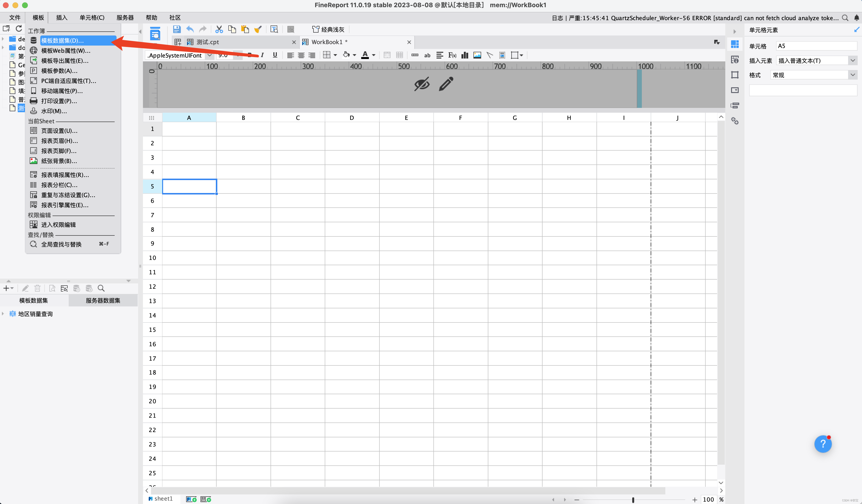Select 模板参数(A)... menu entry
Image resolution: width=862 pixels, height=504 pixels.
[59, 71]
